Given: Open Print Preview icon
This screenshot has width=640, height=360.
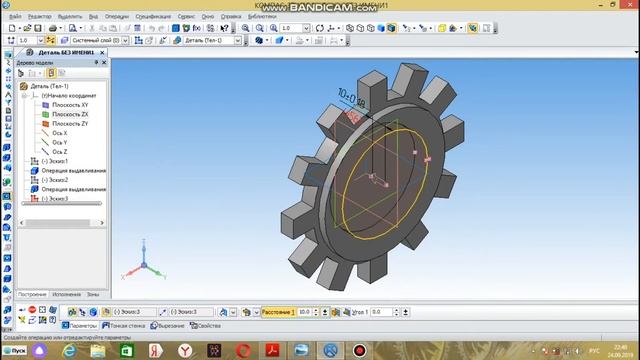Looking at the screenshot, I should tap(73, 28).
